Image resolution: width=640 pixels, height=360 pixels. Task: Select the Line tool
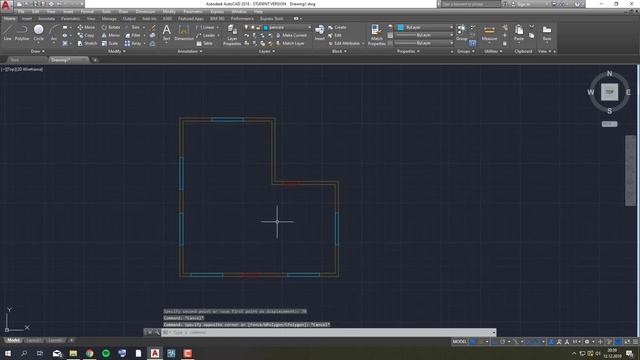pos(7,32)
